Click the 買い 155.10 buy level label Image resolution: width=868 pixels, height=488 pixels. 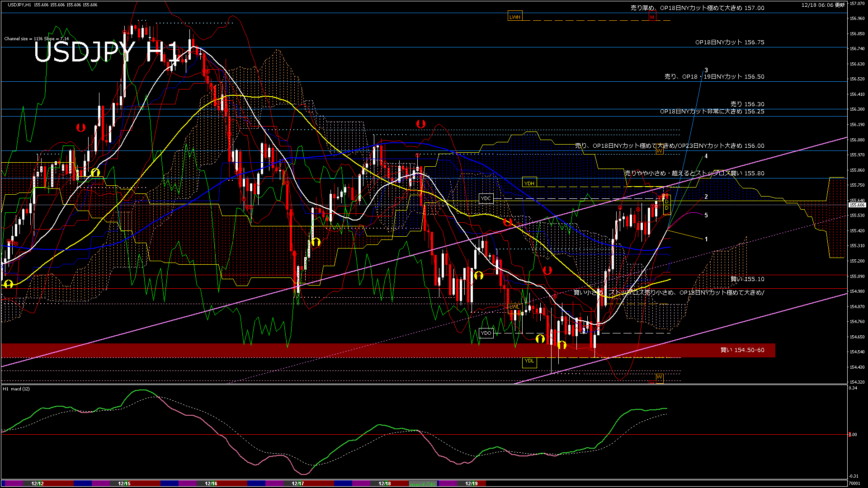[x=747, y=279]
